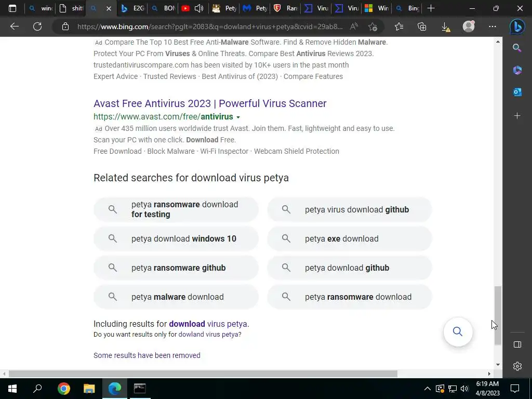Search petya virus download github
This screenshot has width=532, height=399.
pyautogui.click(x=350, y=209)
